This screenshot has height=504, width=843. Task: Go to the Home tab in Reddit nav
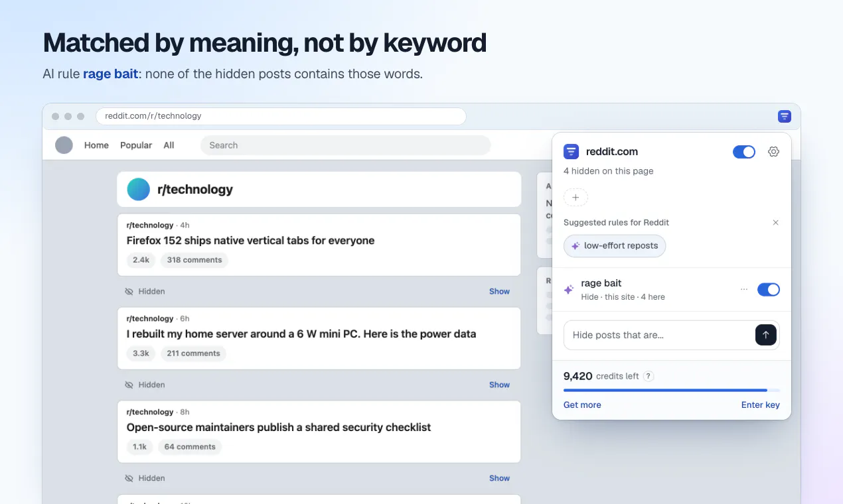point(96,145)
